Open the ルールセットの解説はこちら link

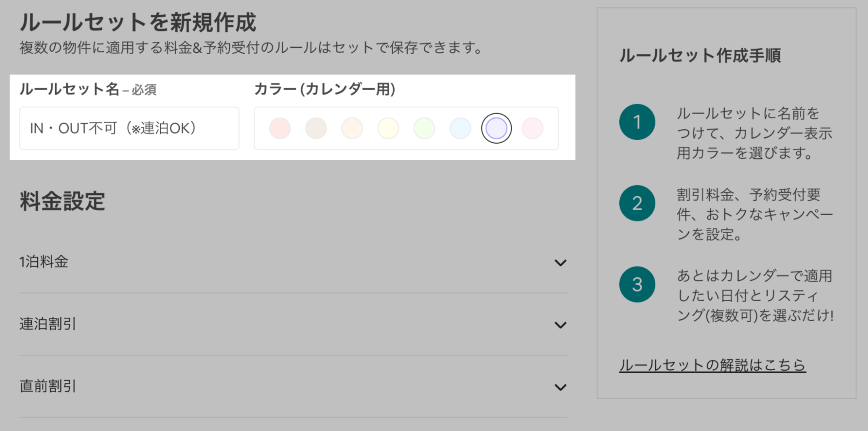(712, 365)
